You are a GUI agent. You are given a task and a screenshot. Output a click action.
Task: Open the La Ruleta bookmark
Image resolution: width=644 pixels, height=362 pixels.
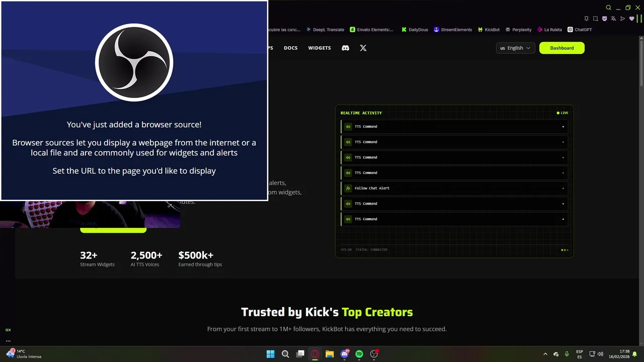tap(549, 30)
